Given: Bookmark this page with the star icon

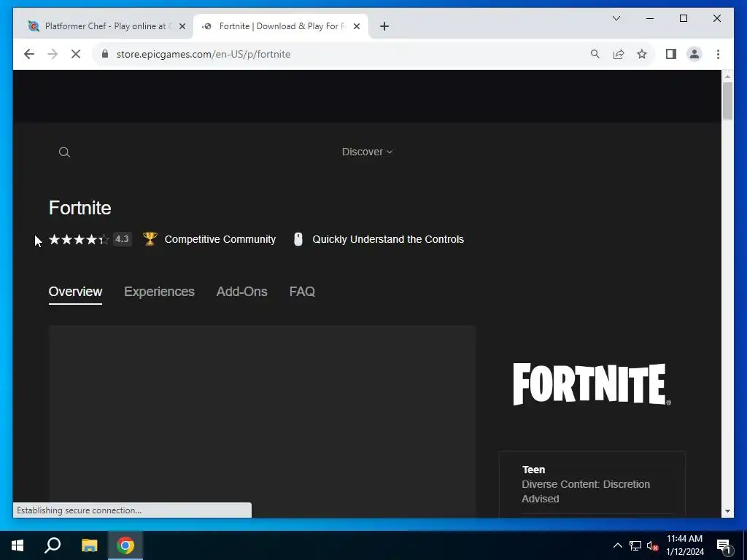Looking at the screenshot, I should [x=642, y=54].
